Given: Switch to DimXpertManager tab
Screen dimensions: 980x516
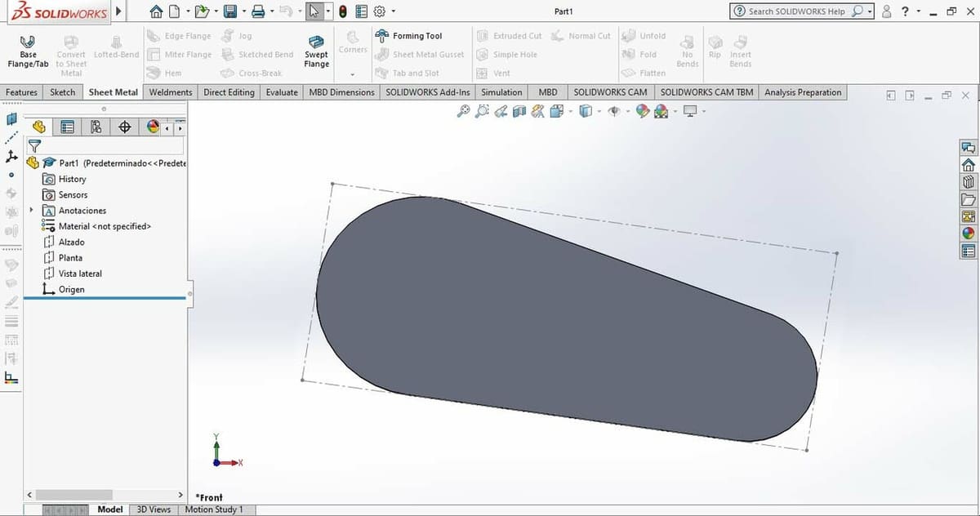Looking at the screenshot, I should point(124,127).
